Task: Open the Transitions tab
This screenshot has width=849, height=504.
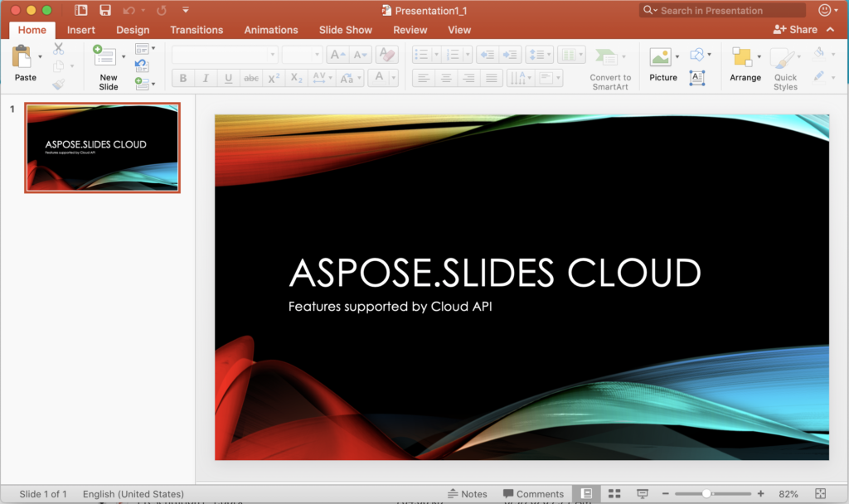Action: [x=196, y=30]
